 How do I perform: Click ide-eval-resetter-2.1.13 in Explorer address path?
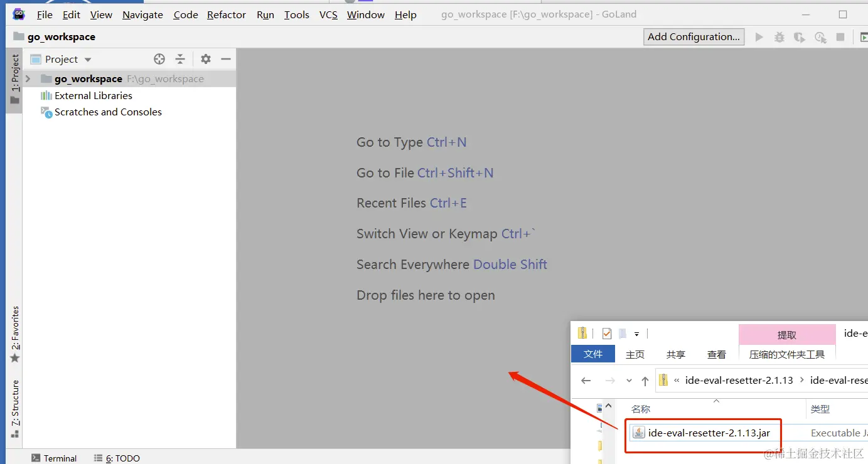739,380
